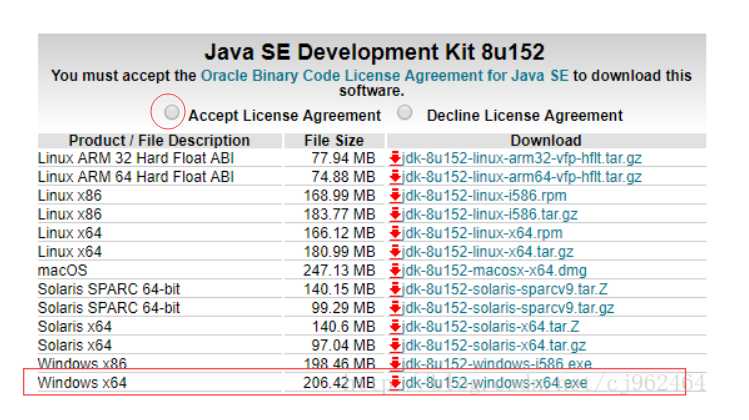Viewport: 749px width, 420px height.
Task: Click the 166.12 MB file size cell
Action: [340, 233]
